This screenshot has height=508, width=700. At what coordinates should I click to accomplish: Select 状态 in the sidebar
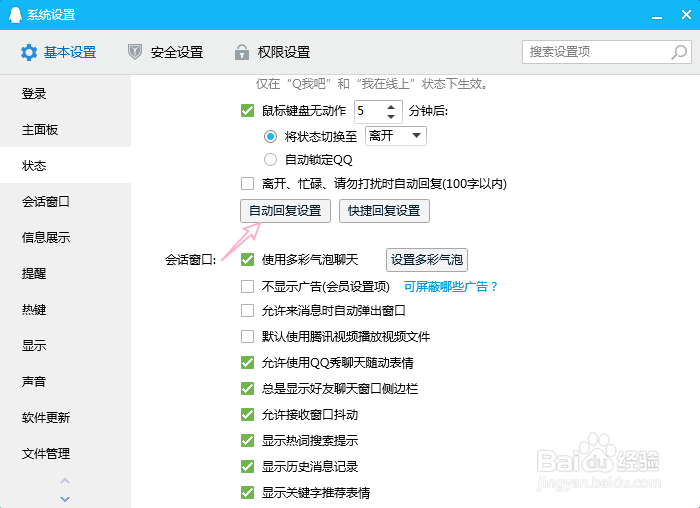click(65, 166)
